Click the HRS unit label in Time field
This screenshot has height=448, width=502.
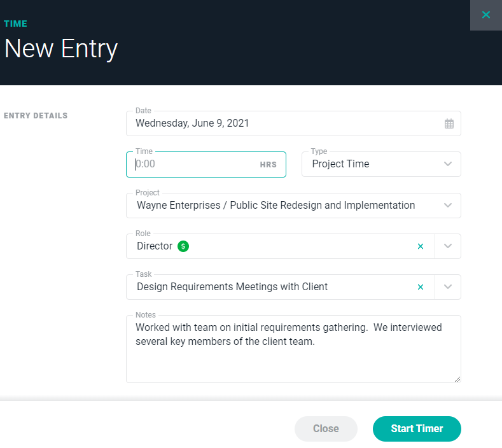click(268, 165)
